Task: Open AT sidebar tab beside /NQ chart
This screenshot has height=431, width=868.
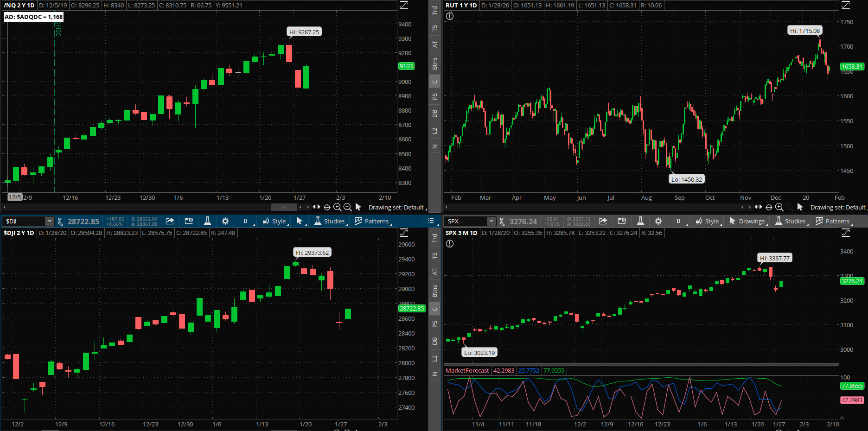Action: 434,44
